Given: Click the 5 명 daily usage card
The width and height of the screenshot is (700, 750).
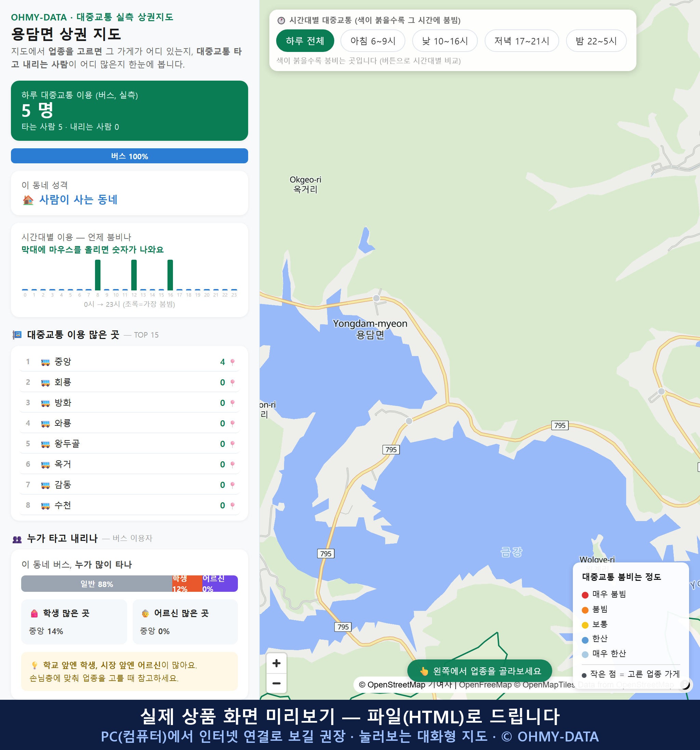Looking at the screenshot, I should click(x=130, y=111).
